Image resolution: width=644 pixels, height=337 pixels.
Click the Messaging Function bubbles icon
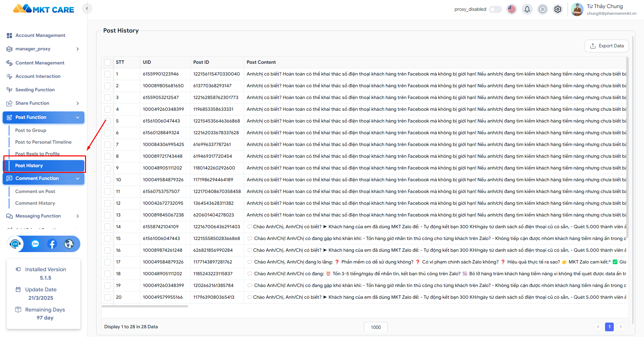[x=9, y=216]
